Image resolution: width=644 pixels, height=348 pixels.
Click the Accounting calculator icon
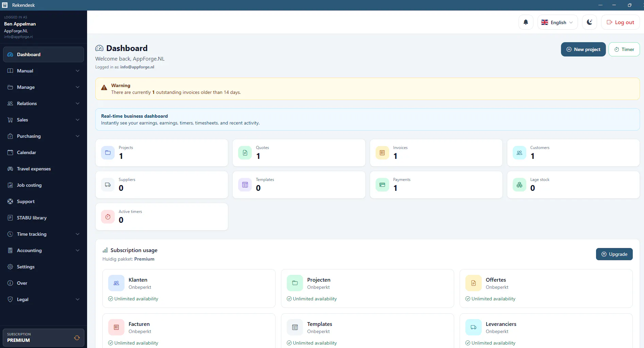click(10, 250)
